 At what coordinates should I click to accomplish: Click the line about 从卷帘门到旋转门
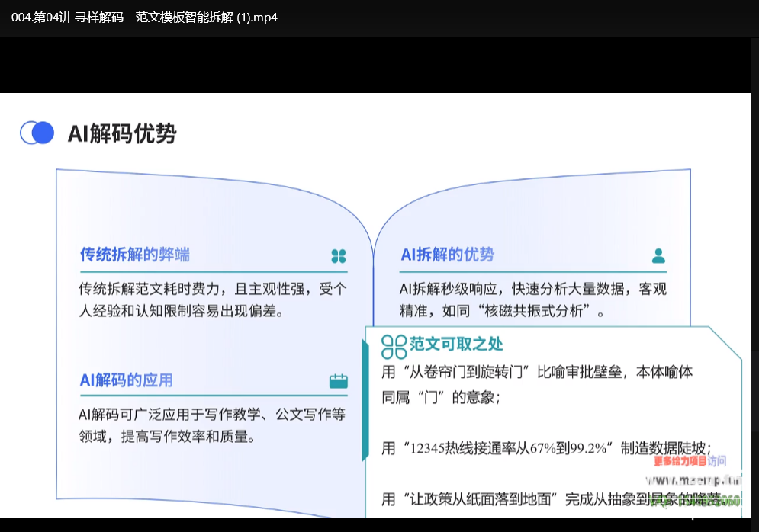(536, 384)
